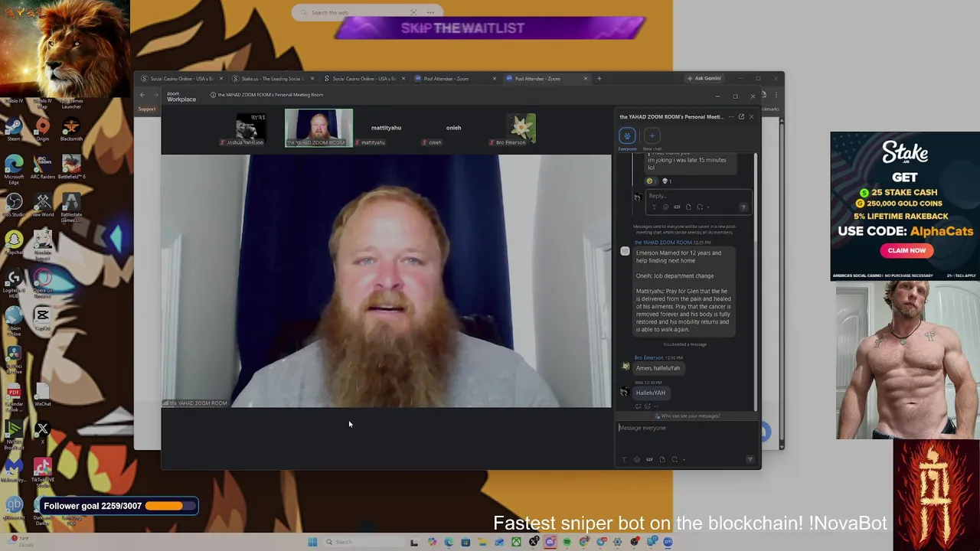Click the CLAIM NOW button in Stake ad
Viewport: 980px width, 551px height.
pos(906,250)
